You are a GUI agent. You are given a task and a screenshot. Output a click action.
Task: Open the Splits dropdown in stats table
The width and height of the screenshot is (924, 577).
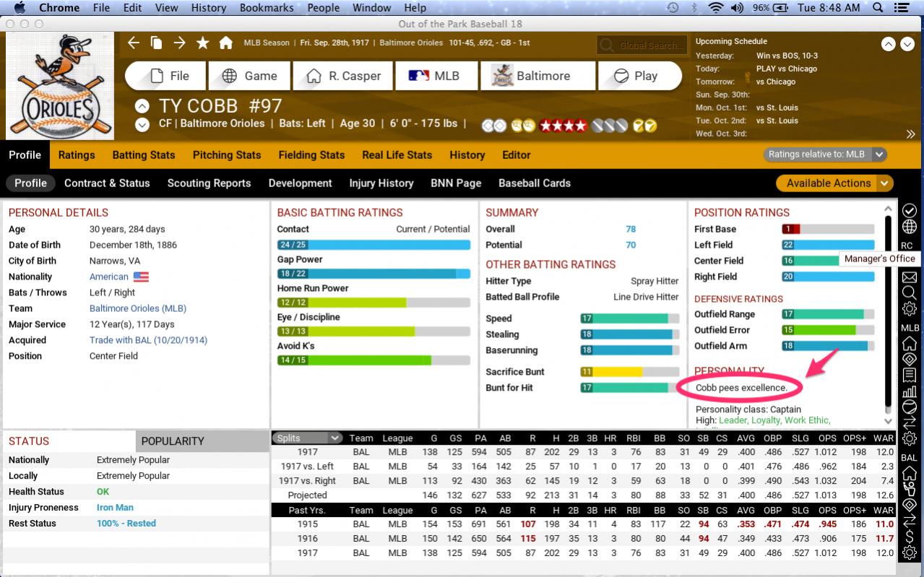(x=307, y=438)
